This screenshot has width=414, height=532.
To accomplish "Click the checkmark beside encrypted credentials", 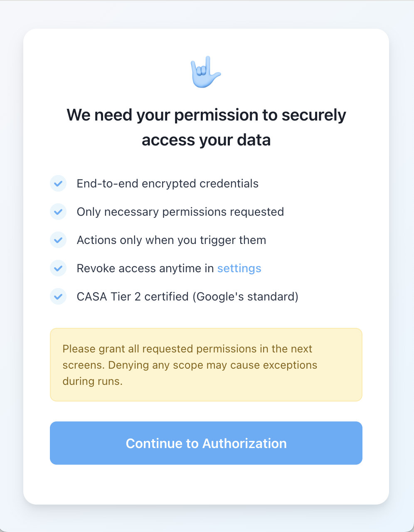I will 58,183.
